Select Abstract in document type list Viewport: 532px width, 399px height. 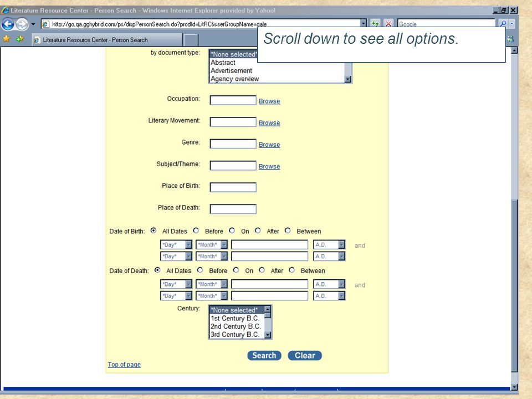point(223,63)
